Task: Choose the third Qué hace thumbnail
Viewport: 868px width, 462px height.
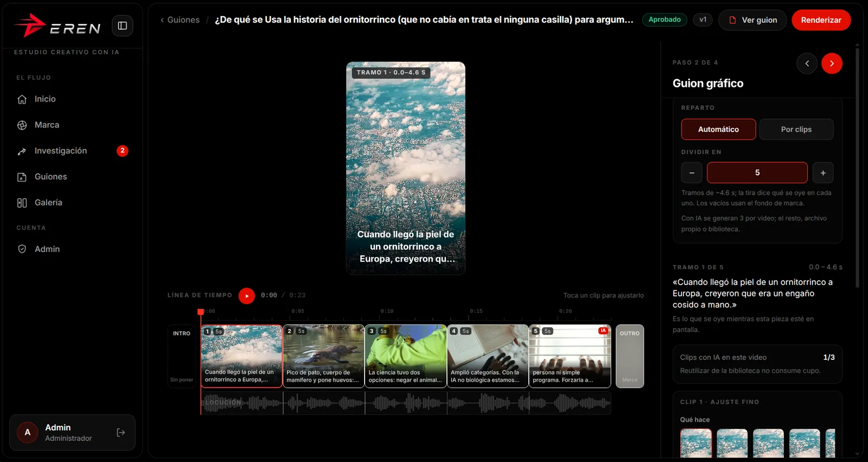Action: click(x=768, y=444)
